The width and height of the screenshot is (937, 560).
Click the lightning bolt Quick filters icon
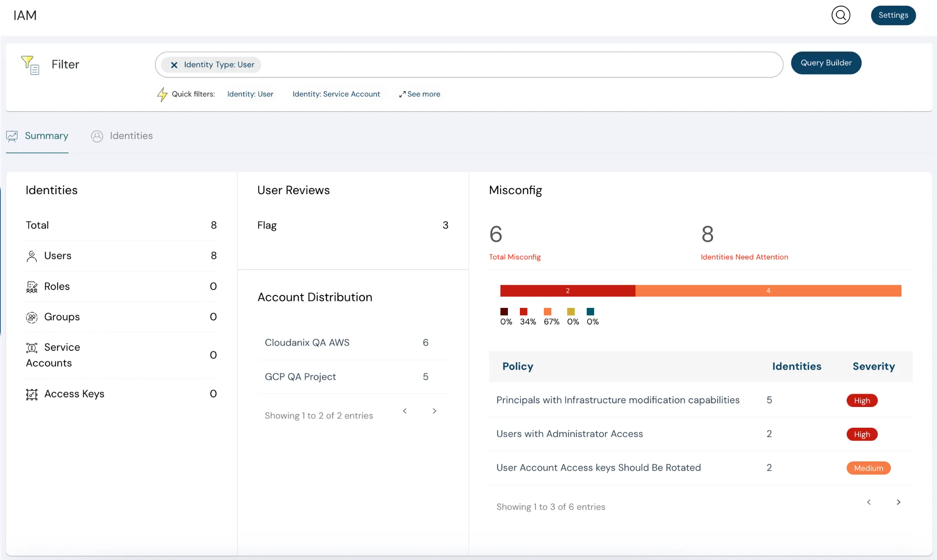163,94
